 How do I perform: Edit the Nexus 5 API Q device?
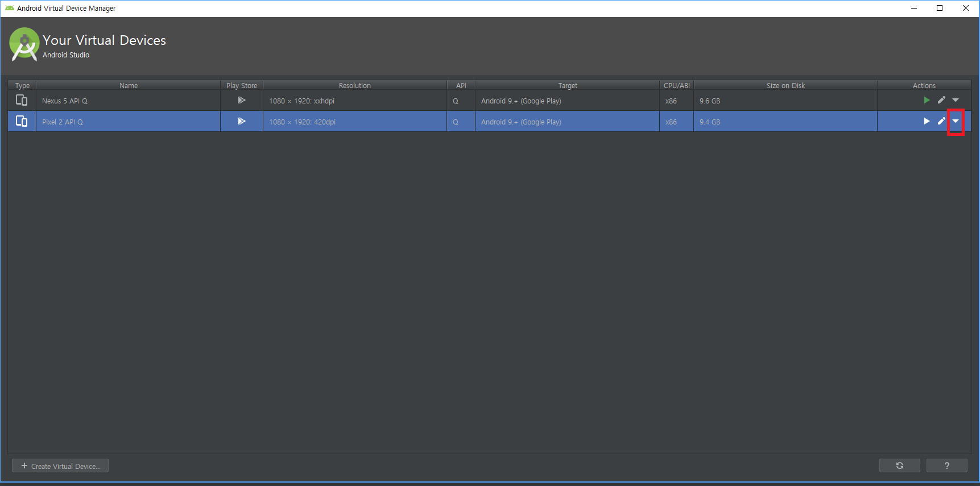pyautogui.click(x=941, y=100)
